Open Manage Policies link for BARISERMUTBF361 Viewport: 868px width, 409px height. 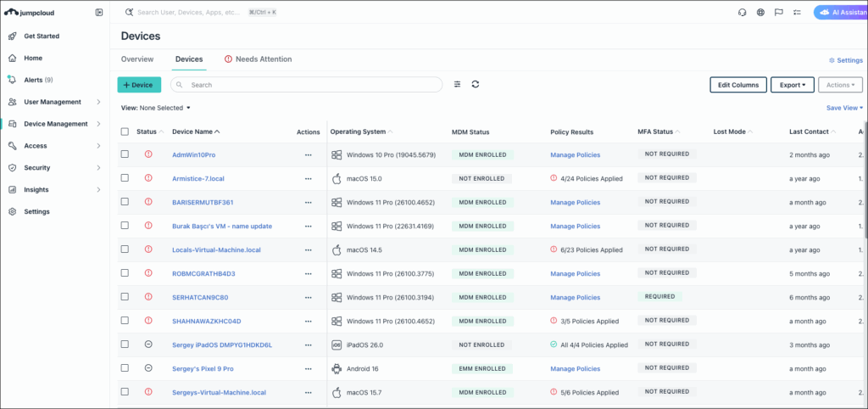point(575,203)
